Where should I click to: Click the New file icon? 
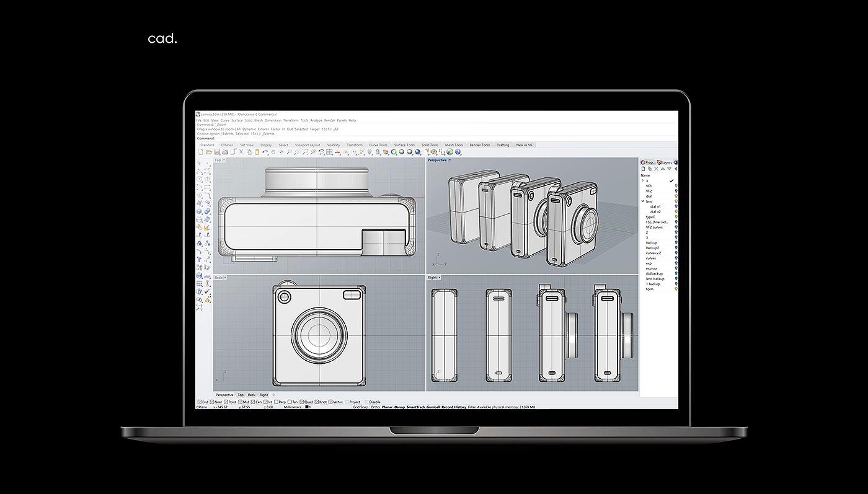pyautogui.click(x=200, y=152)
